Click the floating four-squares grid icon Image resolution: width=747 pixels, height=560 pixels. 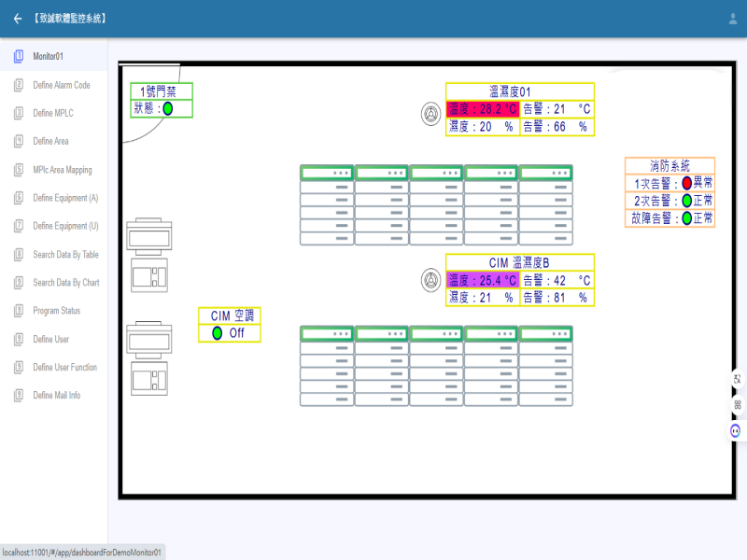coord(737,405)
